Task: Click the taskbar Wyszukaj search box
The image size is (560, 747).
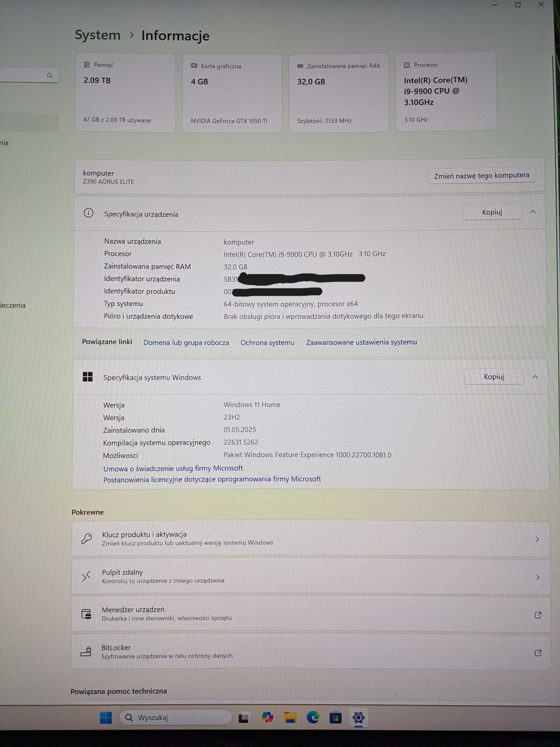Action: coord(176,718)
